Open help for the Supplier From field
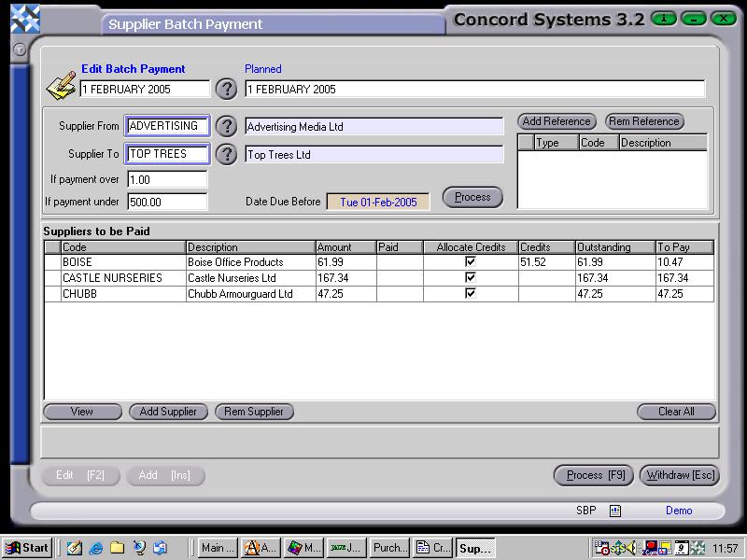This screenshot has height=560, width=747. [x=226, y=126]
